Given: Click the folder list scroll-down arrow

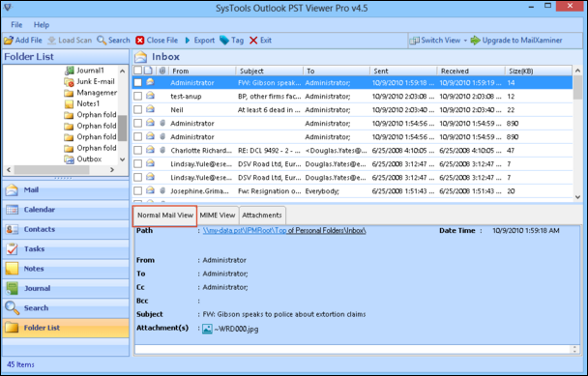Looking at the screenshot, I should click(122, 159).
